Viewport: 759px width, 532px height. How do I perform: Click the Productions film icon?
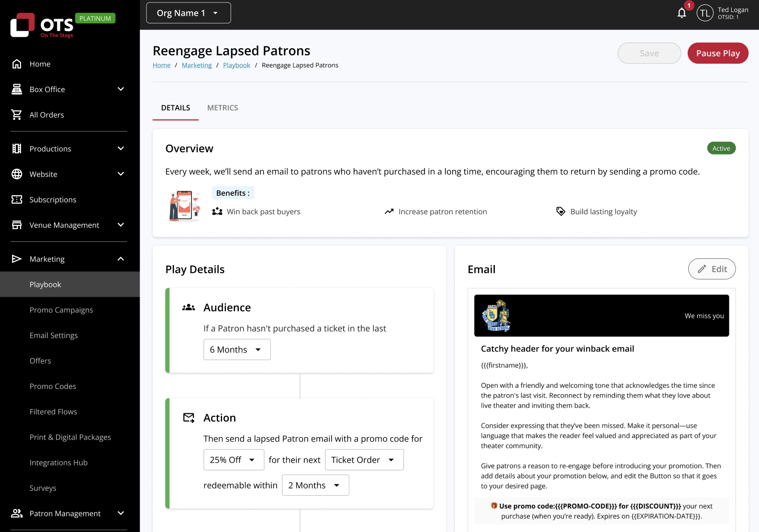click(17, 148)
